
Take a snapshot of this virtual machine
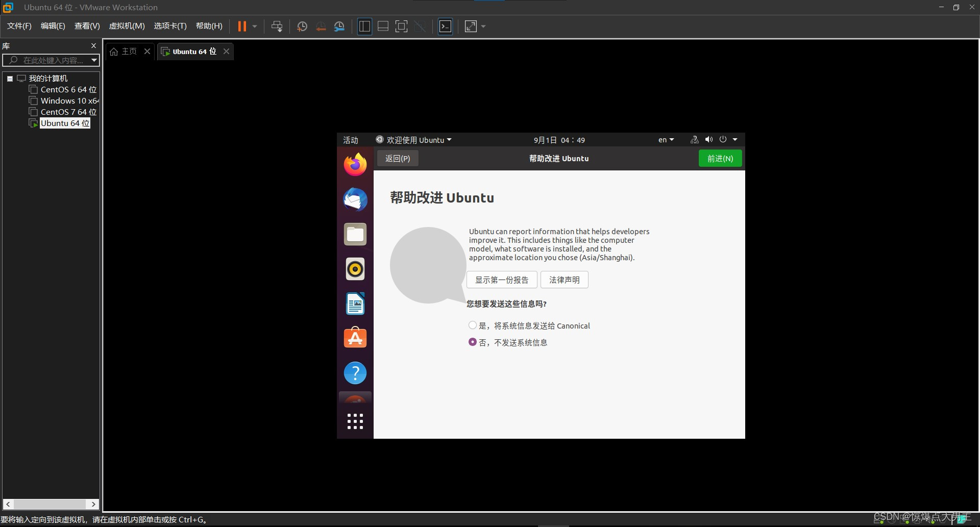pos(302,26)
